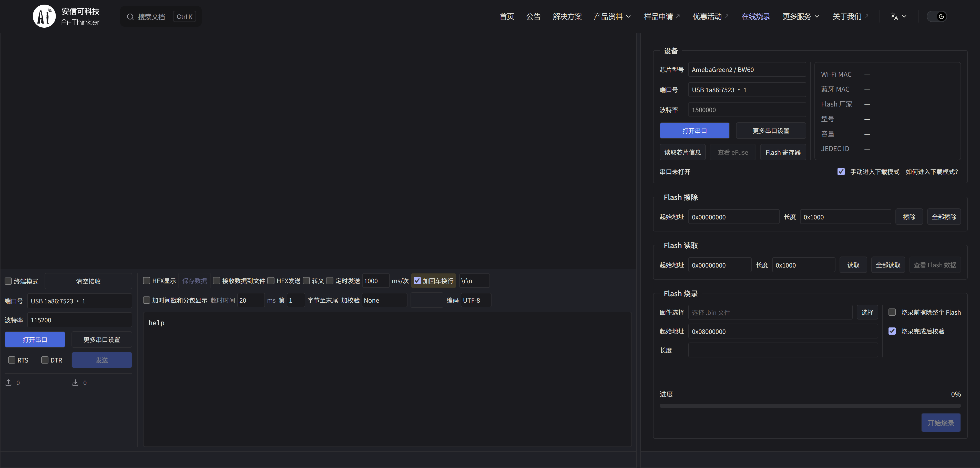Click the 清空接收 button
The width and height of the screenshot is (980, 468).
pyautogui.click(x=88, y=281)
